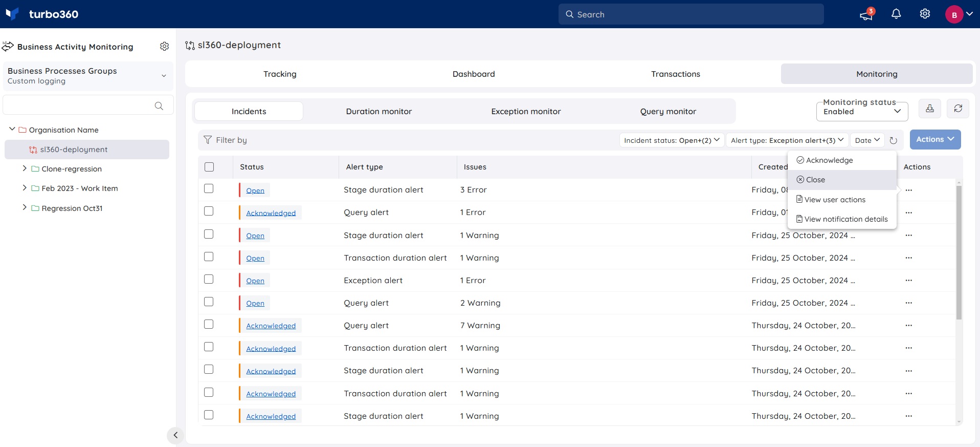980x447 pixels.
Task: Collapse the Organisation Name tree node
Action: (12, 130)
